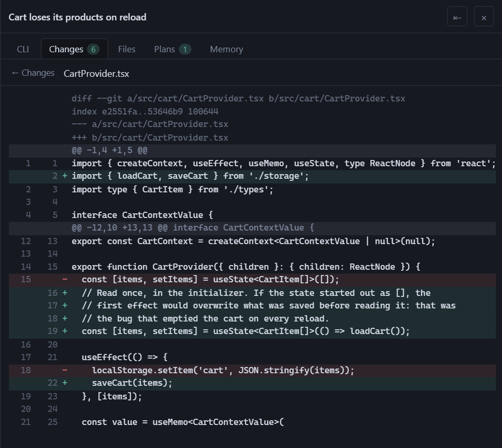This screenshot has height=448, width=502.
Task: Switch to the CLI tab
Action: click(x=22, y=49)
